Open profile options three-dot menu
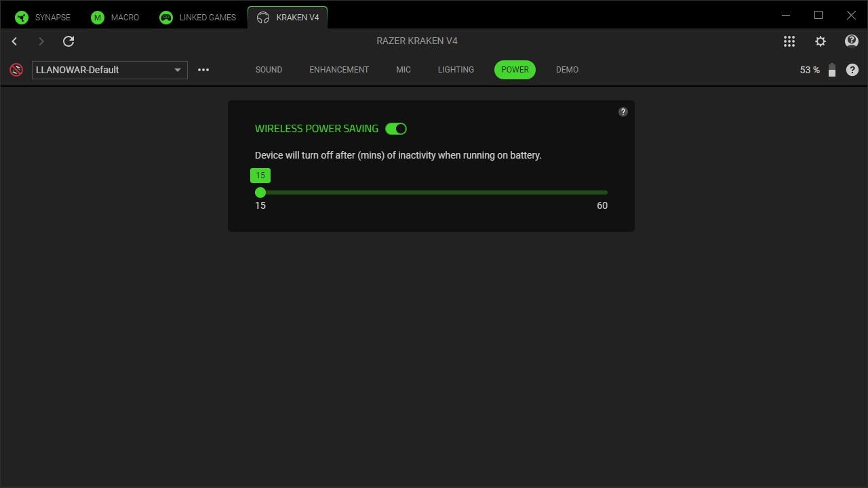This screenshot has width=868, height=488. pos(203,70)
